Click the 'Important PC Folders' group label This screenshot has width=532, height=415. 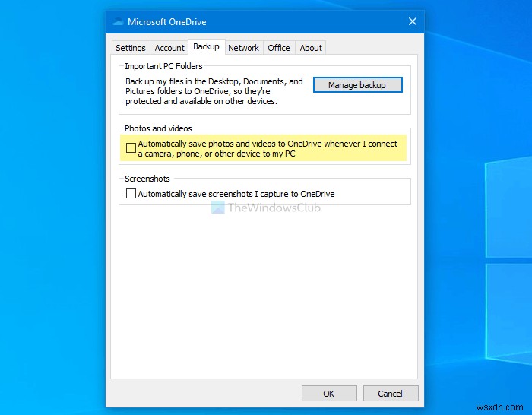pyautogui.click(x=163, y=66)
